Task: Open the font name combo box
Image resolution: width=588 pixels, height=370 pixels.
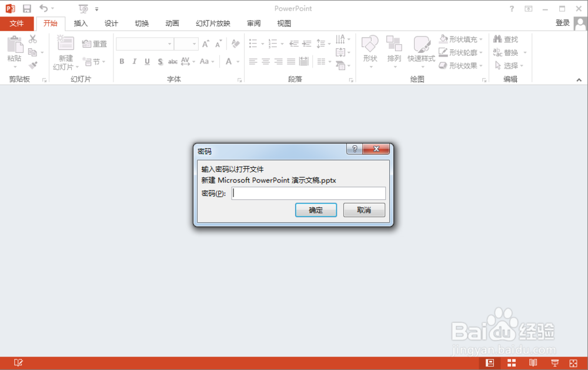Action: coord(145,44)
